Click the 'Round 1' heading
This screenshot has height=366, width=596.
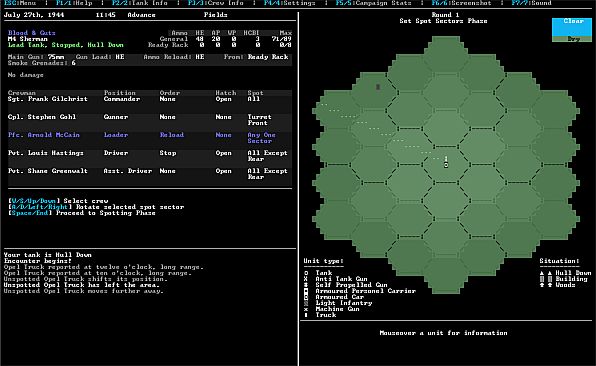445,15
